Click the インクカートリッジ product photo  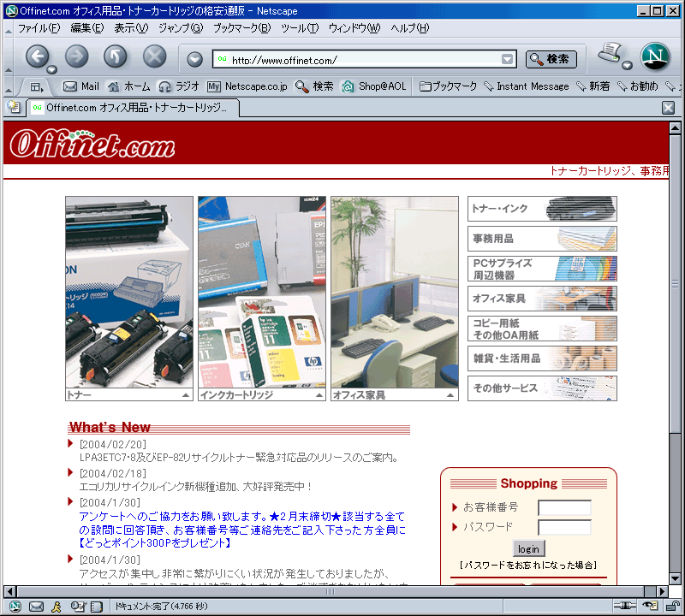(262, 292)
